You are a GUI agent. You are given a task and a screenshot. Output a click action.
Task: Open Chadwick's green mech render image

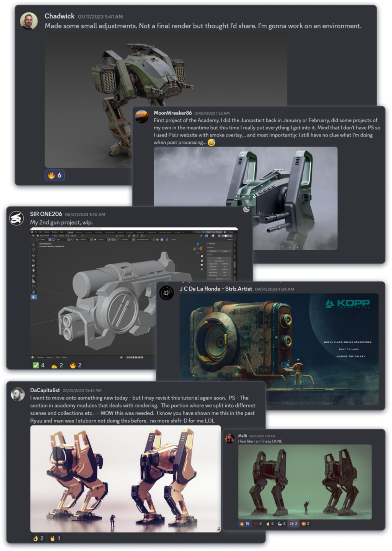(x=166, y=99)
